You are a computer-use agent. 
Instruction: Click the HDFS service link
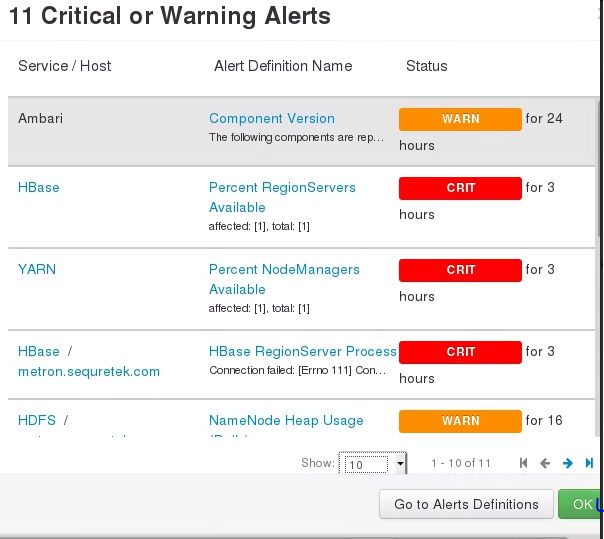click(x=37, y=420)
